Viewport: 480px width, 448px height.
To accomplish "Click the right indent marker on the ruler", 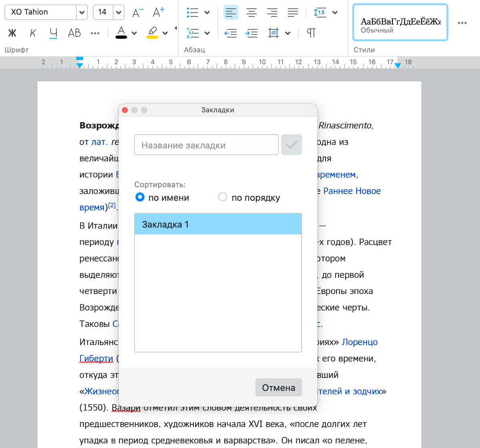I will point(398,65).
